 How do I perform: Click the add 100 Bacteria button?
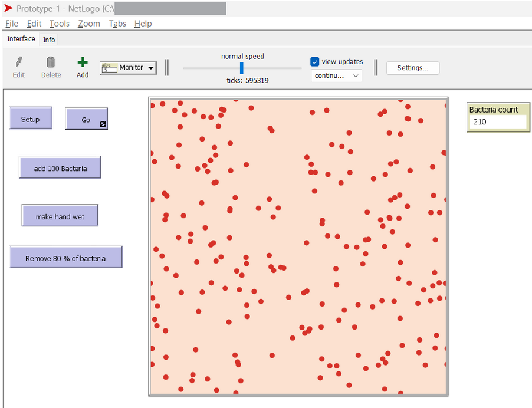(60, 169)
